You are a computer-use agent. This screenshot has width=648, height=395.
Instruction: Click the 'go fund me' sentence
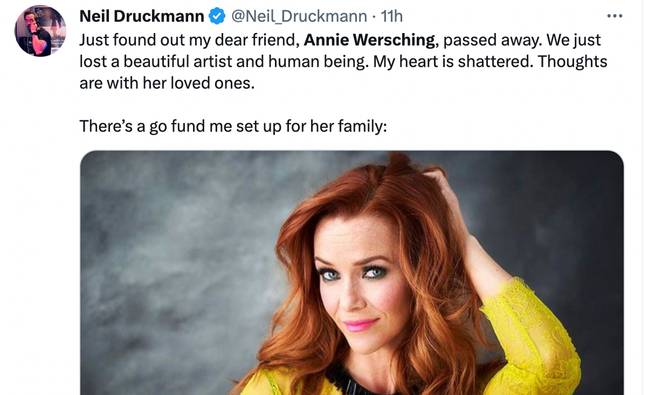(x=233, y=126)
